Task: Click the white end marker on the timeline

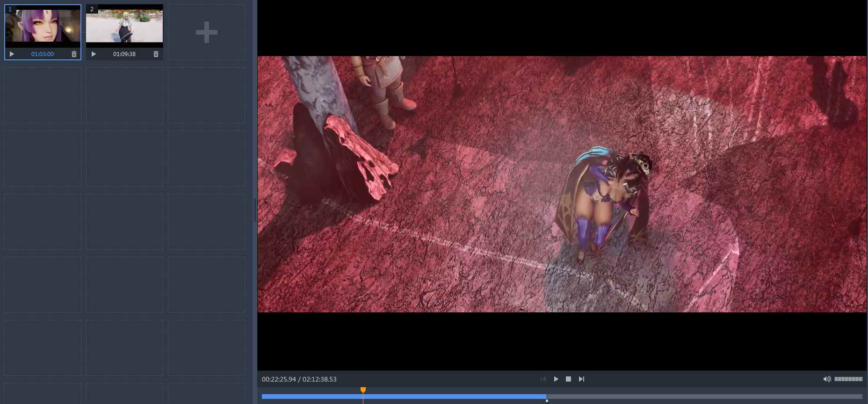Action: click(547, 400)
